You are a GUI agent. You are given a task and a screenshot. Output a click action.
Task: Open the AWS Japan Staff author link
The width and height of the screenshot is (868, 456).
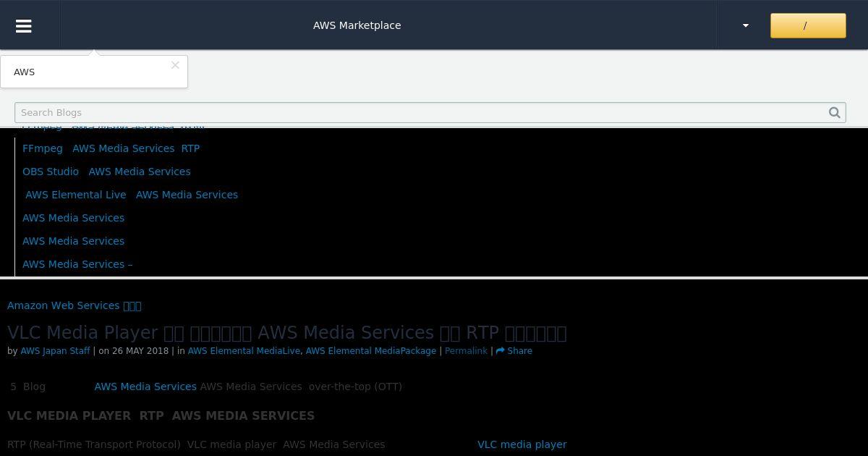[55, 351]
